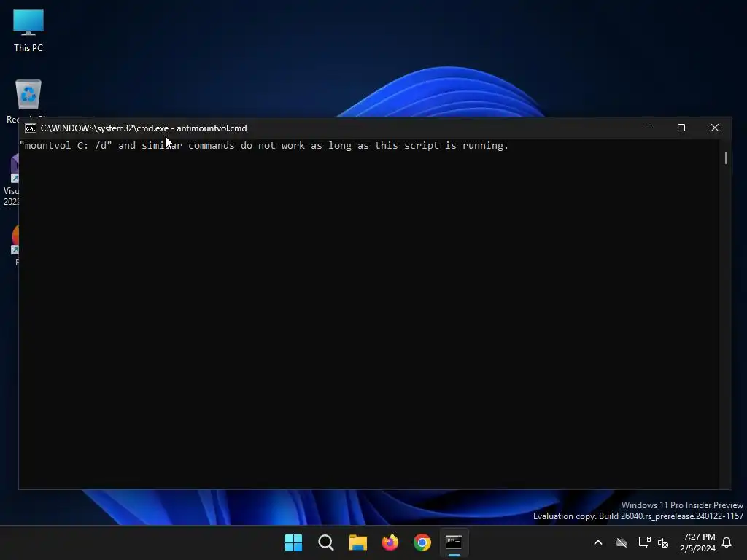The height and width of the screenshot is (560, 747).
Task: Click the muted volume tray icon
Action: click(x=663, y=542)
